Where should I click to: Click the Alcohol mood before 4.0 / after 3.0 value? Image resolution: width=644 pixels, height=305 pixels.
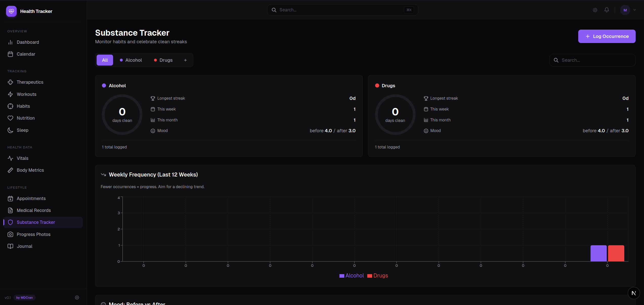coord(333,131)
